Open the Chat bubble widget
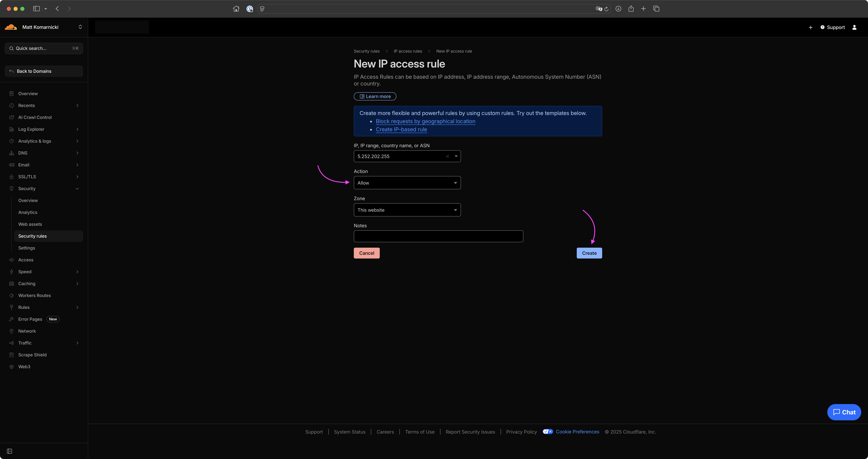This screenshot has width=868, height=459. point(844,412)
